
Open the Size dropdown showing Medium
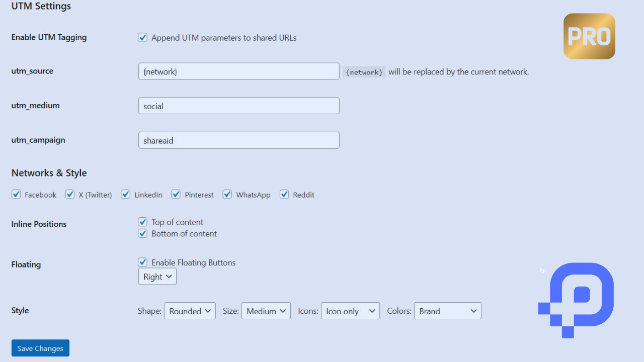pyautogui.click(x=266, y=311)
